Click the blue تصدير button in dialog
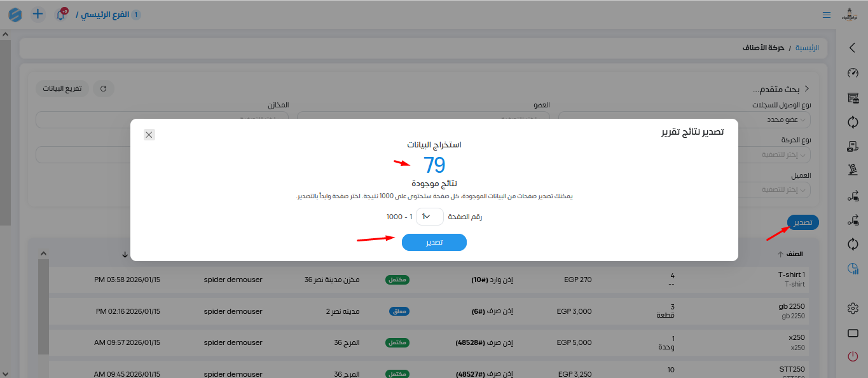The image size is (868, 378). pyautogui.click(x=434, y=243)
